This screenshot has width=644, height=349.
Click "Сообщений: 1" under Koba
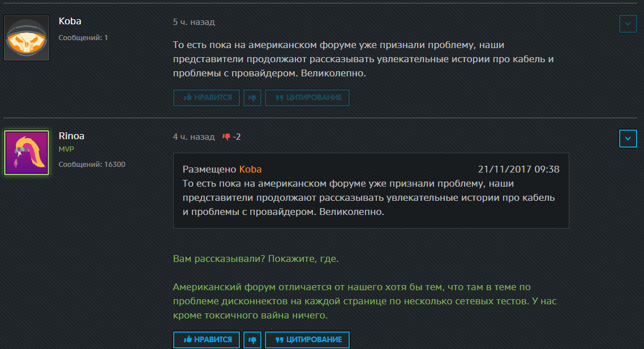[x=83, y=38]
